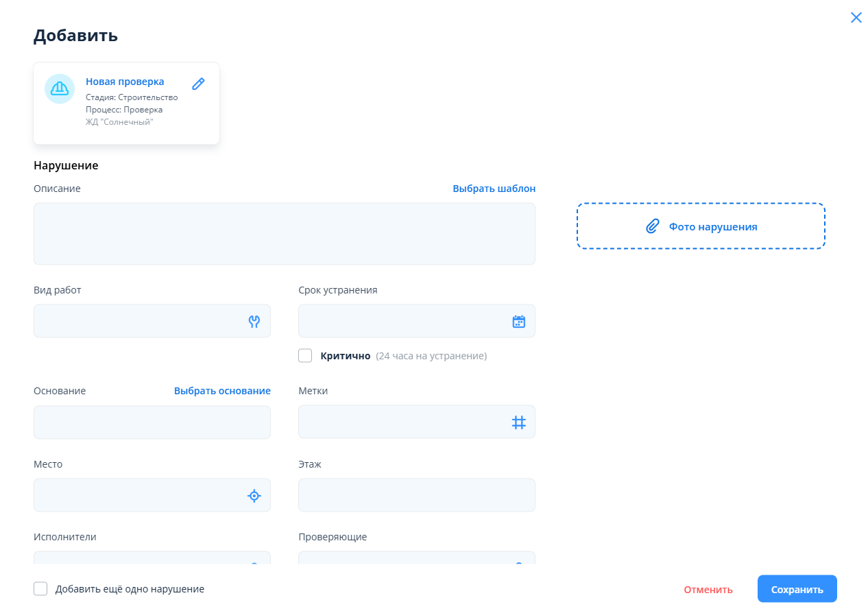Focus the Этаж input field
The image size is (868, 613).
(x=416, y=495)
